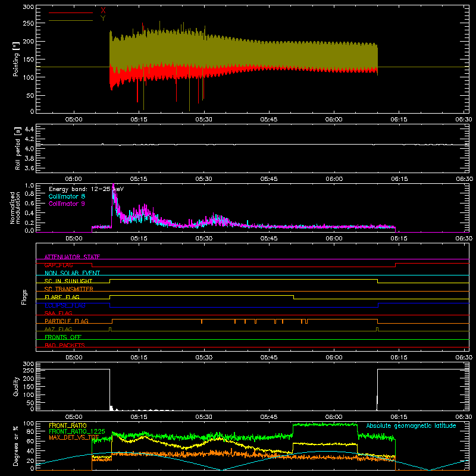Click 06:15 tick label under Pointing plot
Screen dimensions: 476x476
[399, 120]
